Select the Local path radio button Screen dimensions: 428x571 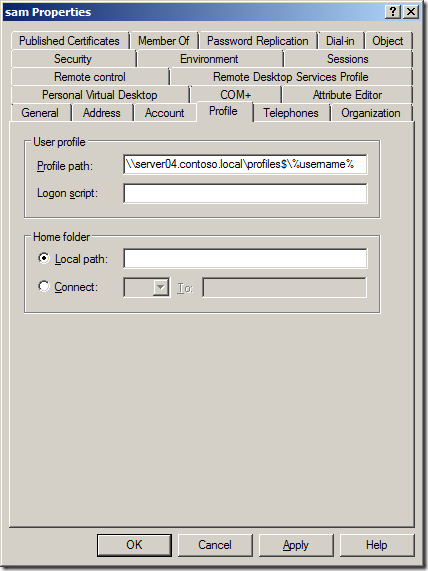[x=44, y=259]
